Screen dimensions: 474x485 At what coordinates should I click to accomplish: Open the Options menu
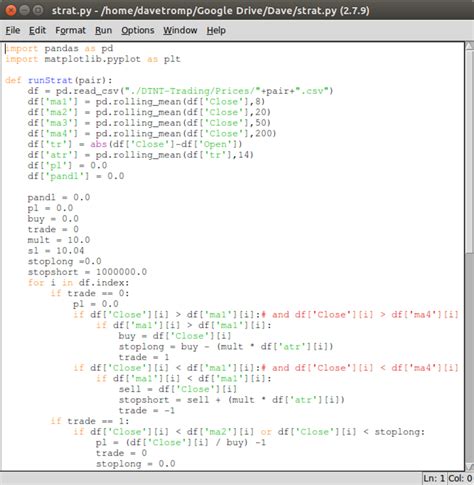pos(137,30)
